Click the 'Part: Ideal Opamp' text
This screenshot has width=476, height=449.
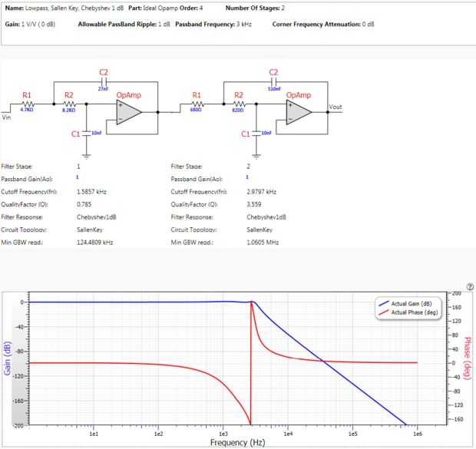tap(153, 8)
